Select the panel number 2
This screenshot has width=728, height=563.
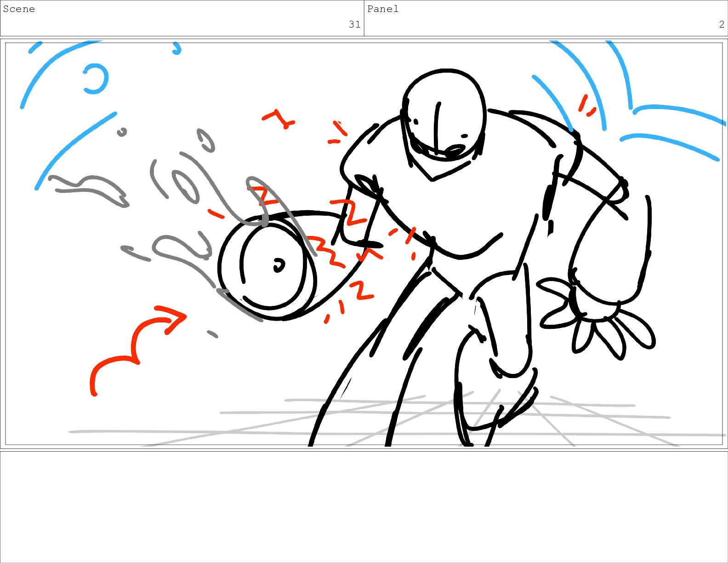point(722,24)
